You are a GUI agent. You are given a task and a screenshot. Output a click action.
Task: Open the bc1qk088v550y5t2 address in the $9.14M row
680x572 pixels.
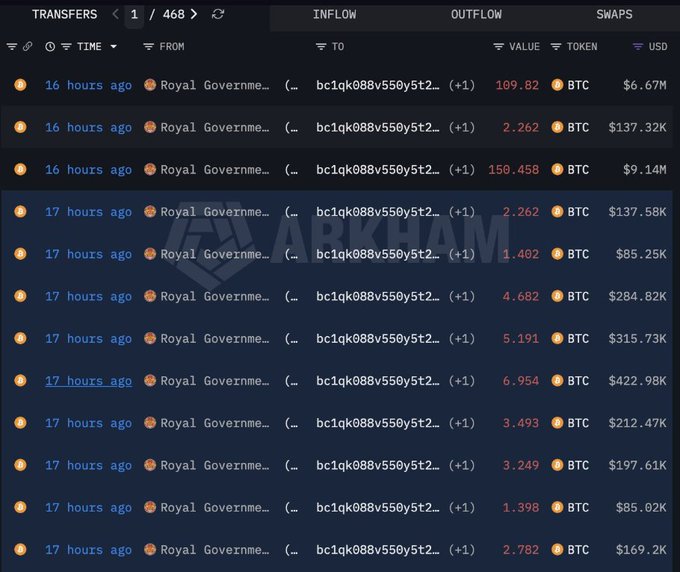point(378,170)
